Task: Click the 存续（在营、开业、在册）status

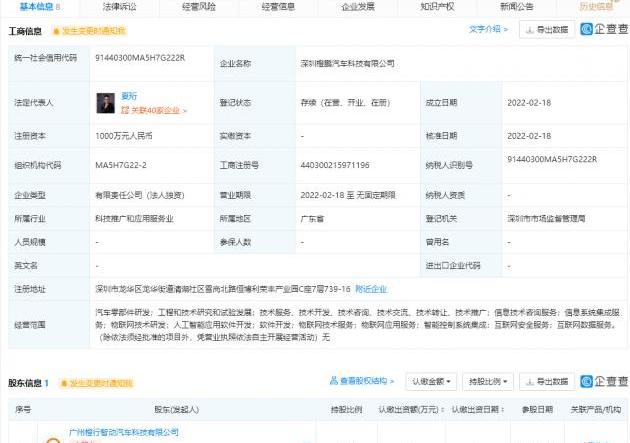Action: coord(346,103)
